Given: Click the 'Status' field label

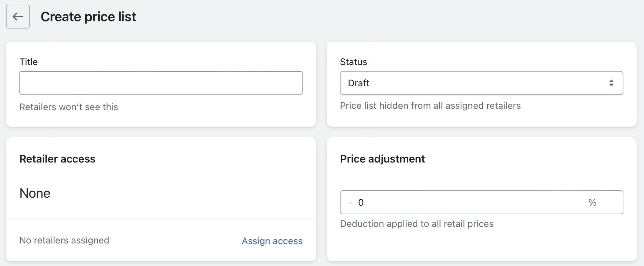Looking at the screenshot, I should 354,62.
